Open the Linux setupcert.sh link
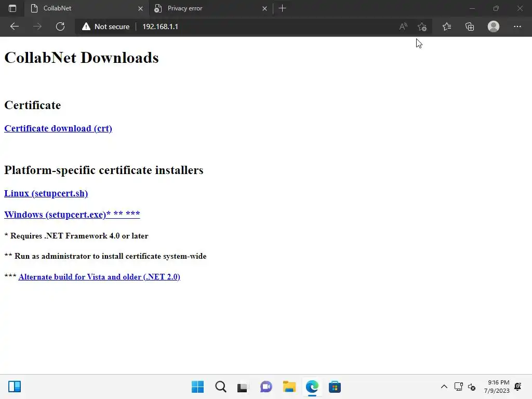532x399 pixels. pyautogui.click(x=46, y=193)
